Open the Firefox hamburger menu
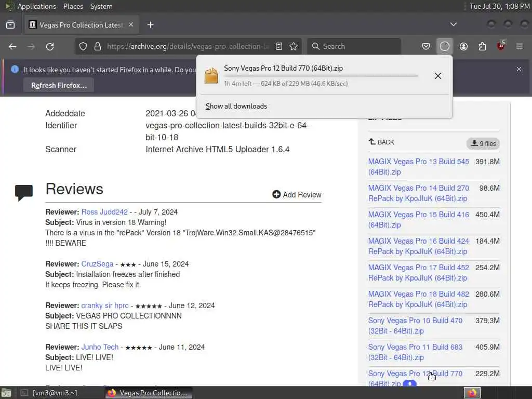 [520, 46]
